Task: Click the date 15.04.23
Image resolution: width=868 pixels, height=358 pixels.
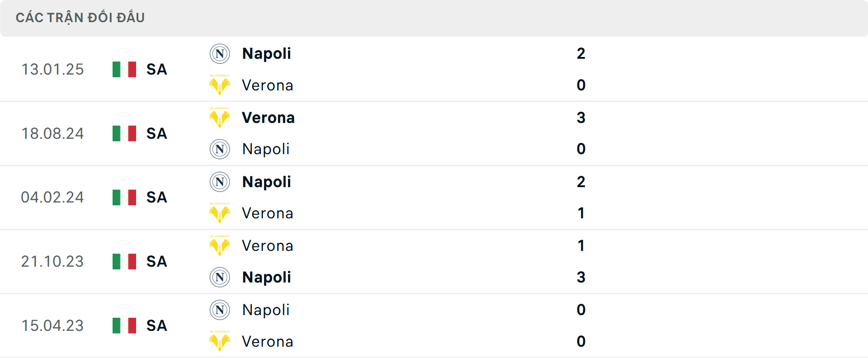Action: pyautogui.click(x=52, y=325)
